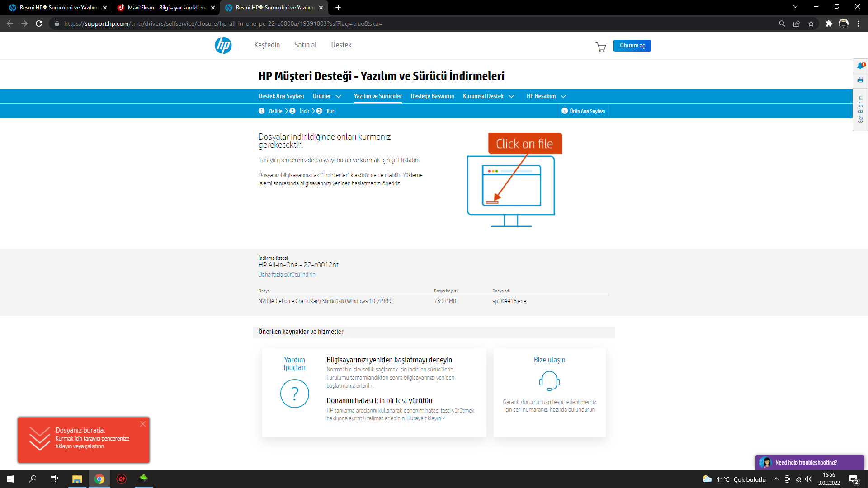The image size is (868, 488).
Task: Click the print icon on right sidebar
Action: [860, 80]
